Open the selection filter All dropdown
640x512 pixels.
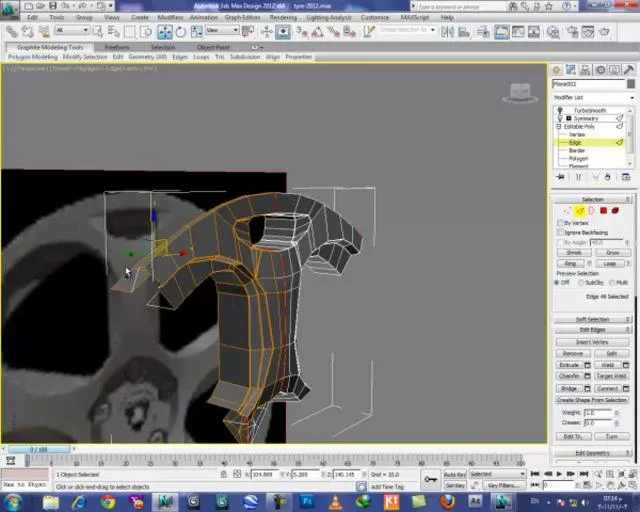tap(72, 30)
